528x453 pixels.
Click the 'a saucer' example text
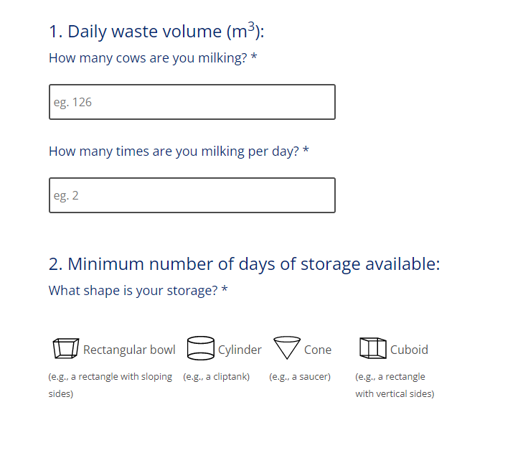(x=300, y=377)
